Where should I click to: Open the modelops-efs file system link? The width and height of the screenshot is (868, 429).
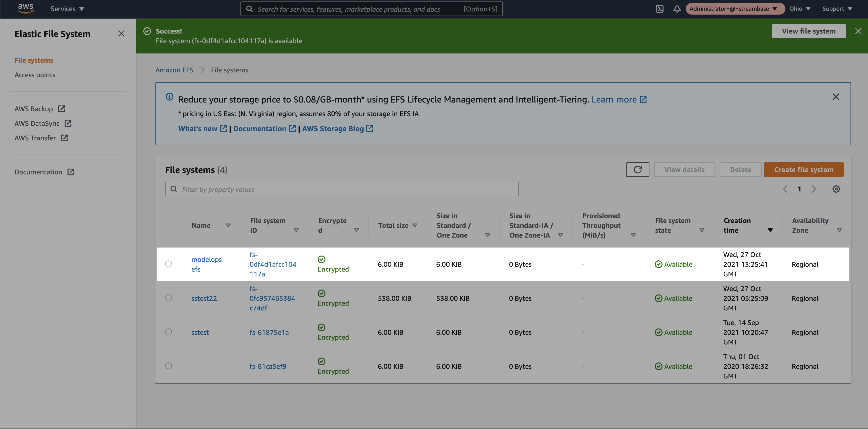tap(208, 264)
